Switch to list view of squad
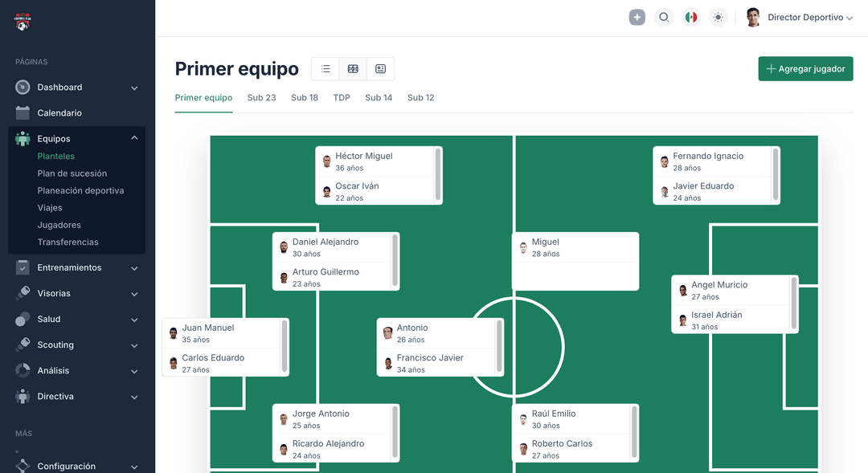868x473 pixels. point(325,69)
